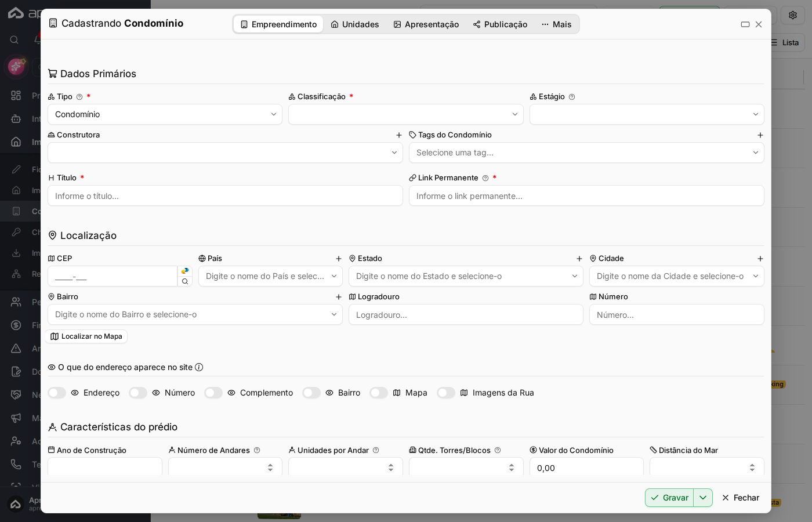Click the plus icon next to Estado
Image resolution: width=812 pixels, height=522 pixels.
tap(579, 259)
